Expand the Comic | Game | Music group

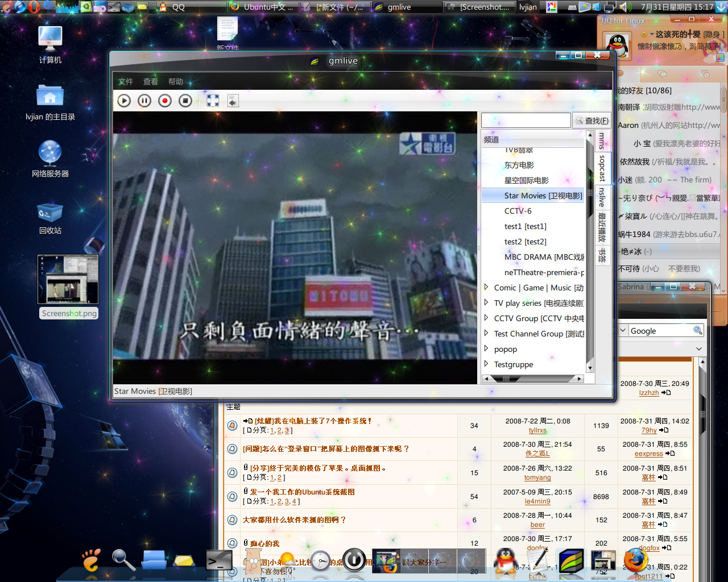click(486, 288)
